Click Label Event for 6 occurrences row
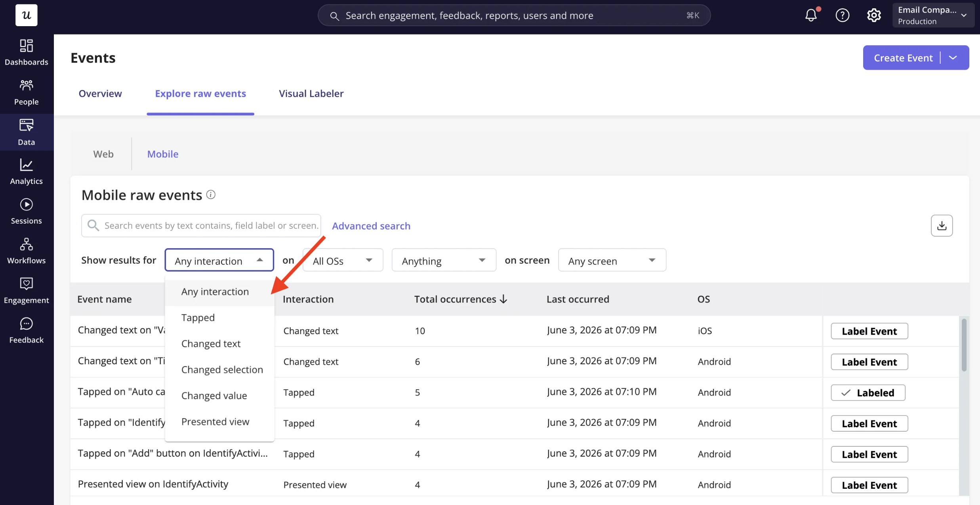Viewport: 980px width, 505px height. [x=869, y=362]
